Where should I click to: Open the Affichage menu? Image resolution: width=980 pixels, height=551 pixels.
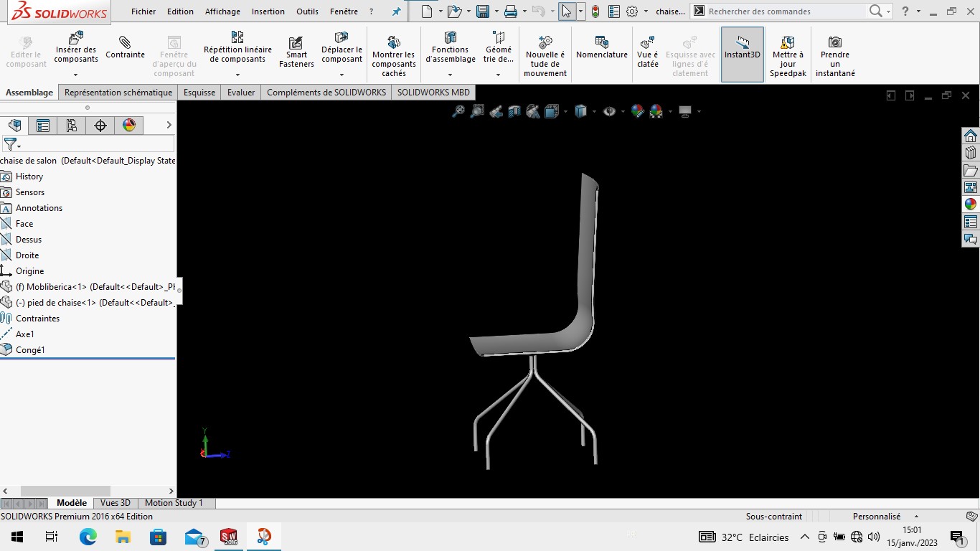click(x=222, y=11)
